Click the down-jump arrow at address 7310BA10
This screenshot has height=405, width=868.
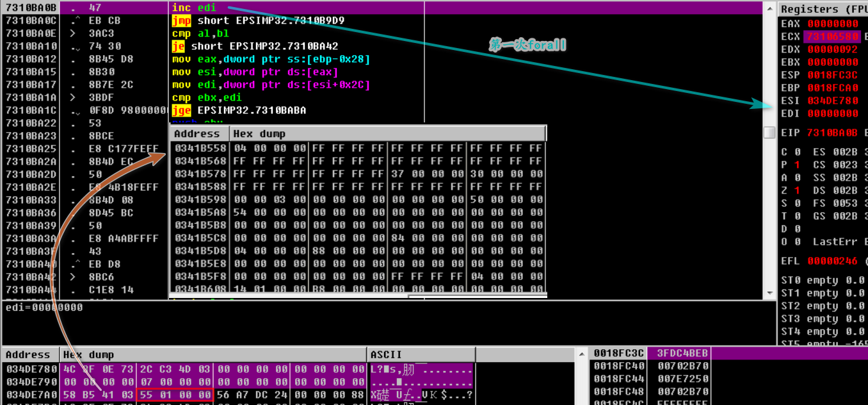(x=77, y=46)
